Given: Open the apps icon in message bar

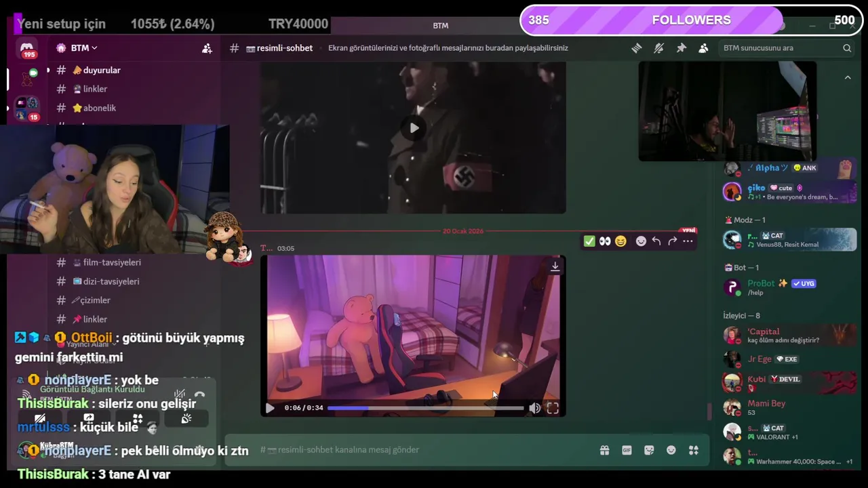Looking at the screenshot, I should (694, 450).
